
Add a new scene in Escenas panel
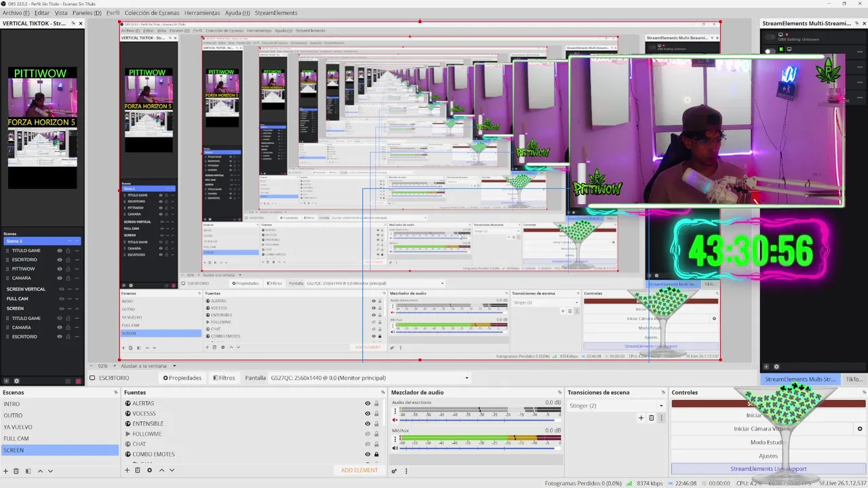point(5,471)
